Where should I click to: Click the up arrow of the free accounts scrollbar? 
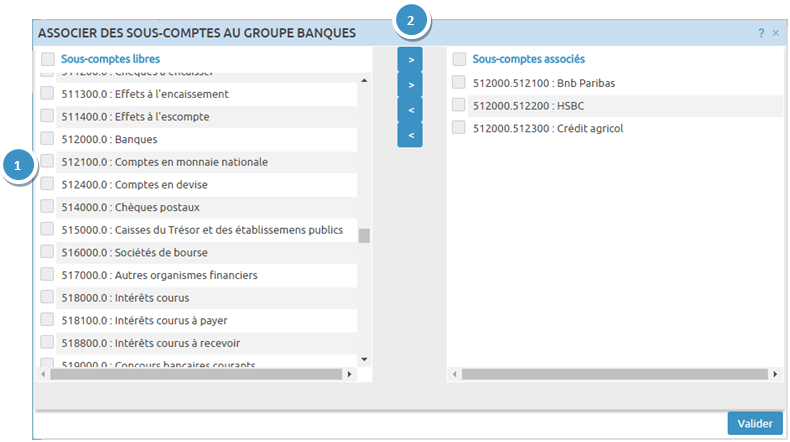(364, 81)
